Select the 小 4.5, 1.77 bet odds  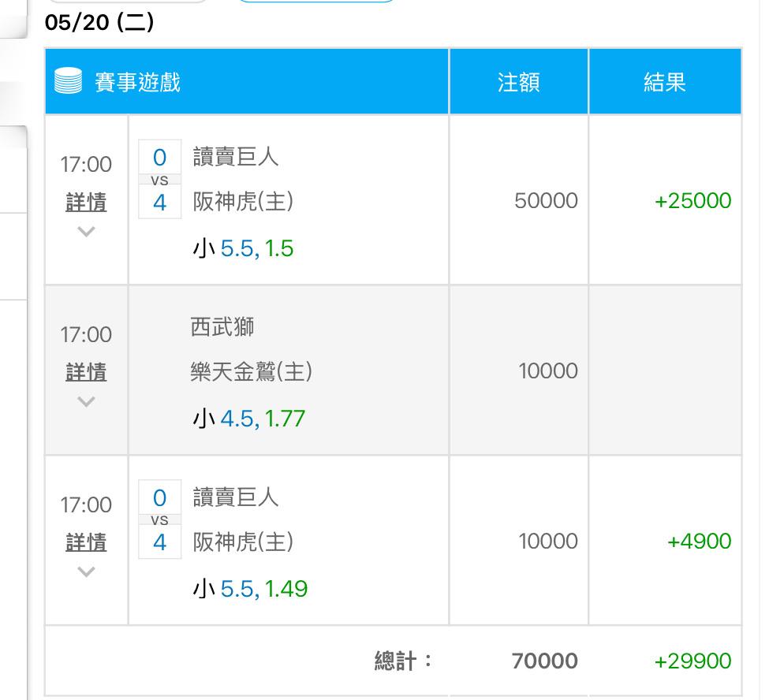pyautogui.click(x=249, y=419)
